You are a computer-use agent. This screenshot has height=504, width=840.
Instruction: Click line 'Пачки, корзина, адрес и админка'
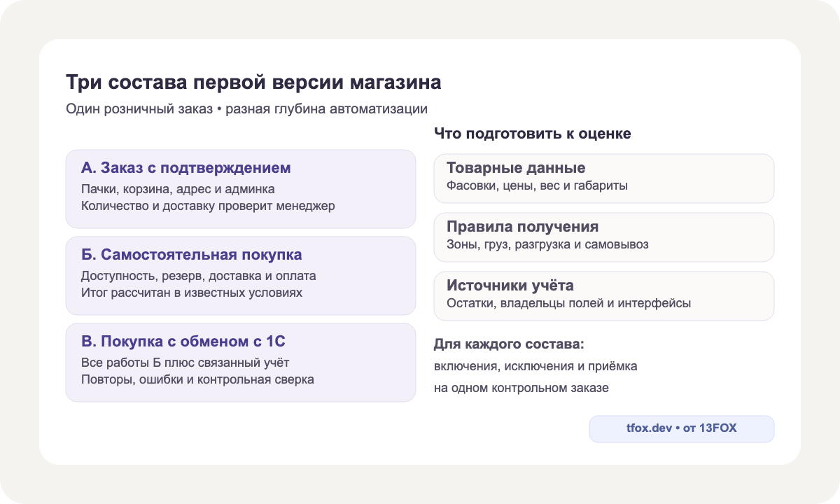(x=178, y=189)
